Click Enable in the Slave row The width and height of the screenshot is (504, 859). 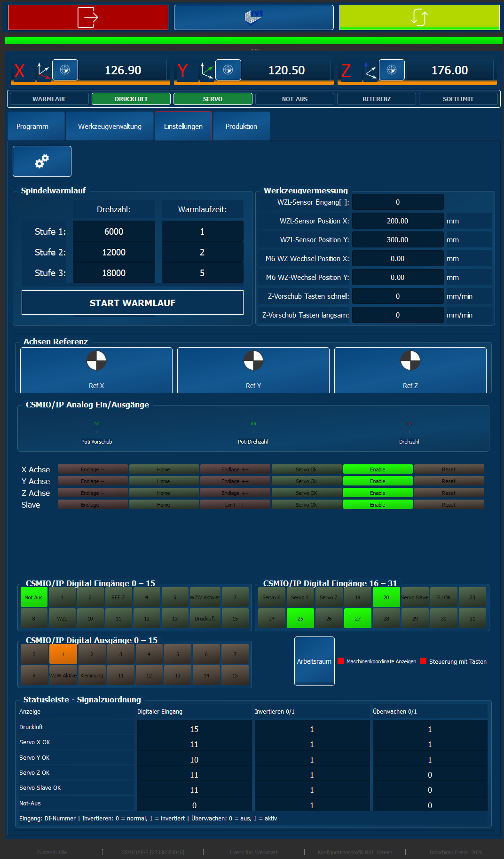point(378,505)
